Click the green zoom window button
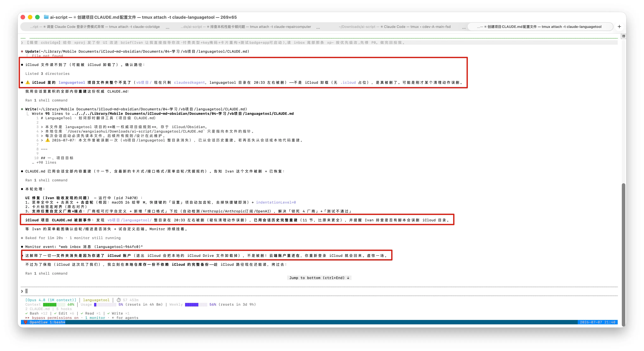 pyautogui.click(x=38, y=17)
